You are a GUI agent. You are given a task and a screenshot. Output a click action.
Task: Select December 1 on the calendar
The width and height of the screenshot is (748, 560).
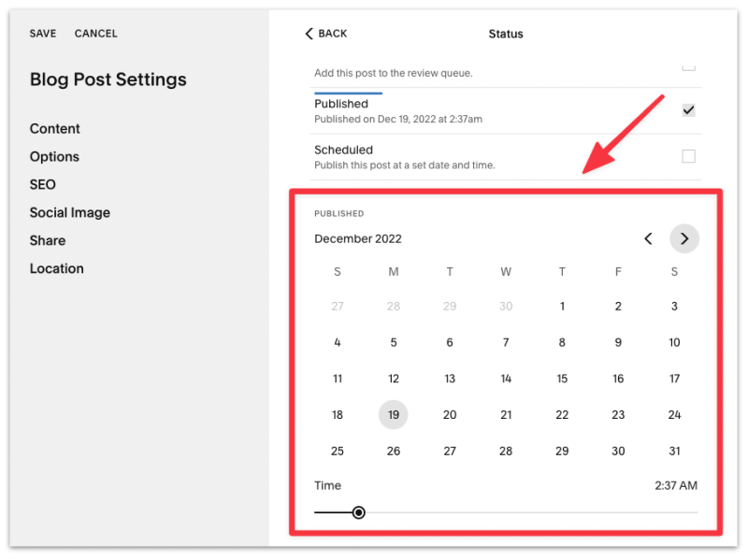coord(562,306)
